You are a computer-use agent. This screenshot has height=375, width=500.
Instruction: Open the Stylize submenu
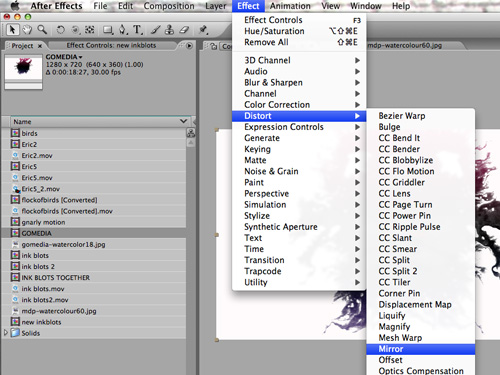click(299, 216)
